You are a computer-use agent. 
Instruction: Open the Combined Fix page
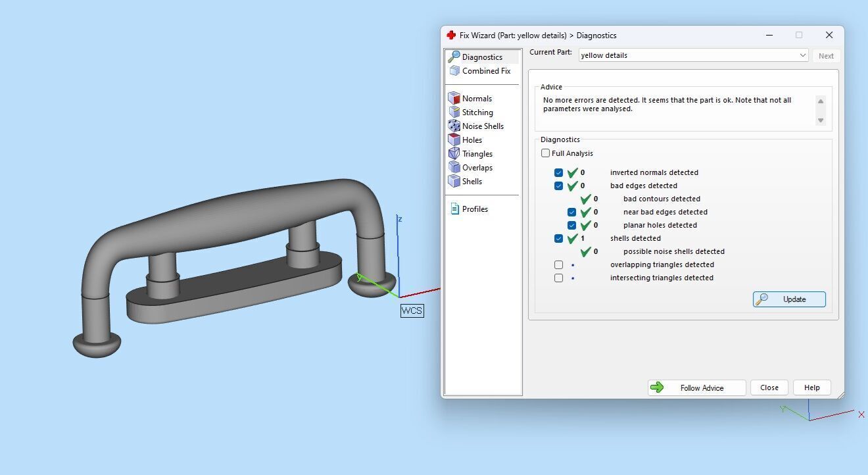tap(486, 71)
